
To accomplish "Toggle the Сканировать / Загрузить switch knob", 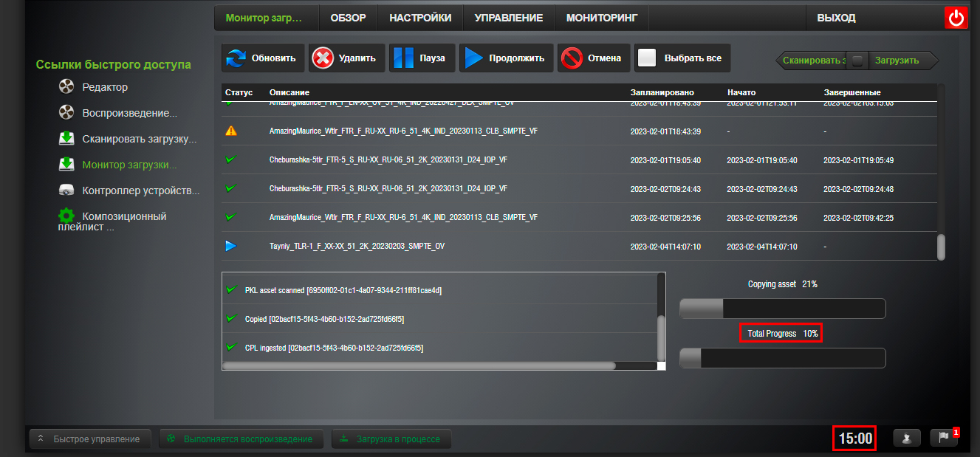I will coord(857,61).
